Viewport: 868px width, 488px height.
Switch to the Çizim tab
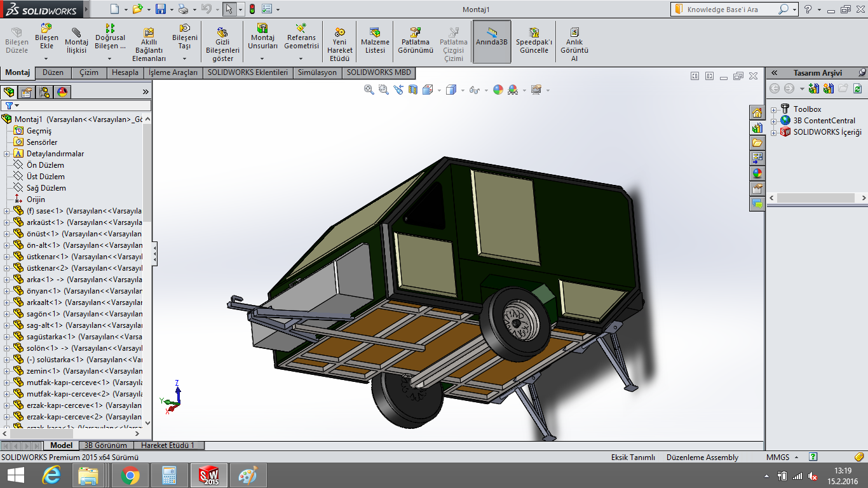click(89, 72)
